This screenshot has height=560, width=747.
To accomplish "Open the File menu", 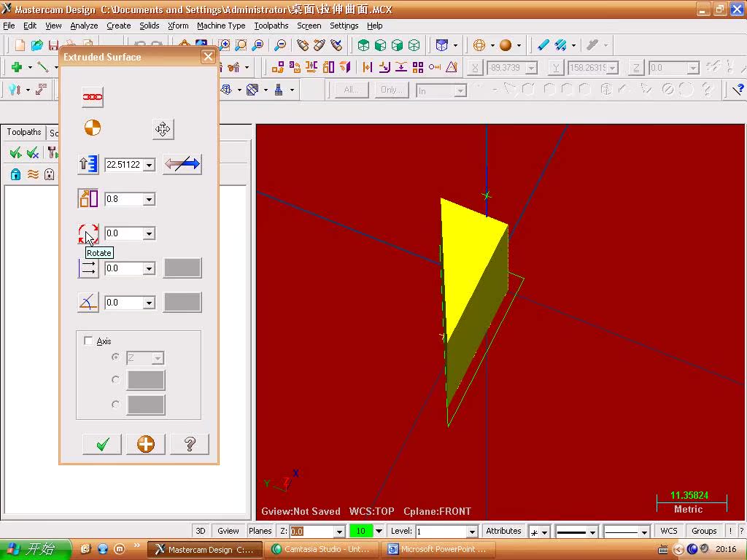I will pos(9,26).
